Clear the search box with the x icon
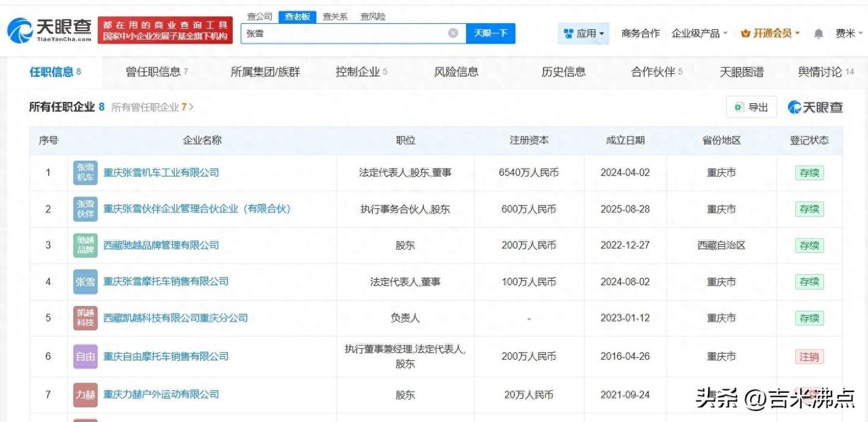 pos(452,33)
